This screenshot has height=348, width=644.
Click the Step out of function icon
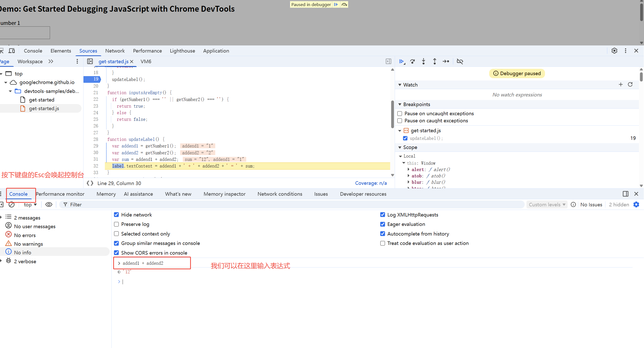point(435,61)
